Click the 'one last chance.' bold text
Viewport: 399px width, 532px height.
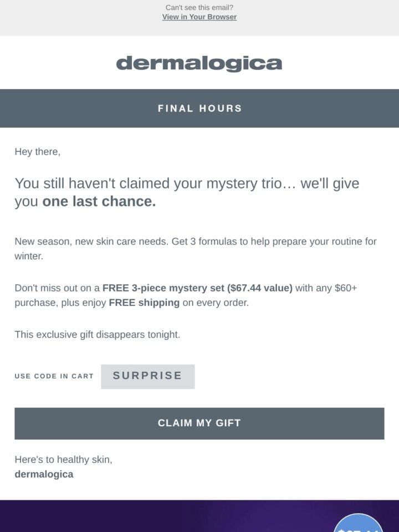tap(99, 202)
